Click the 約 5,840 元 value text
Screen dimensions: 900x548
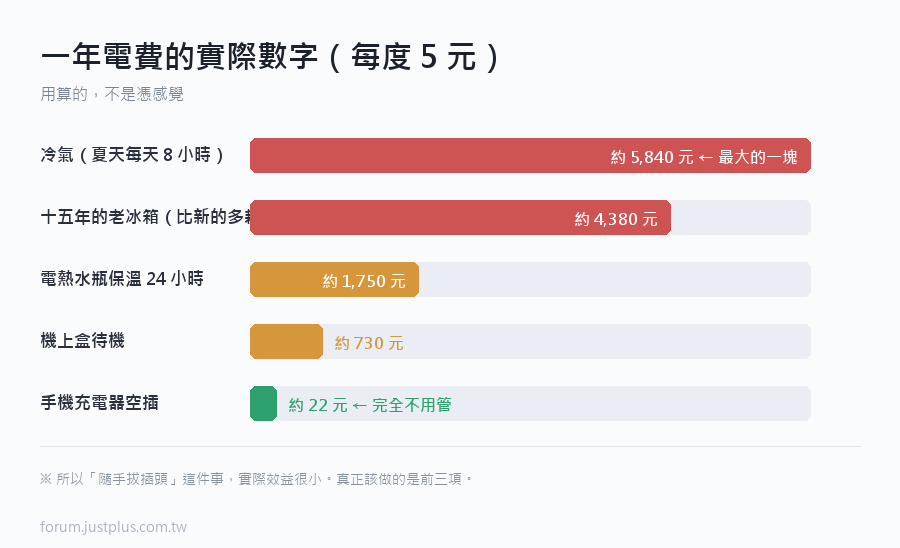tap(652, 157)
